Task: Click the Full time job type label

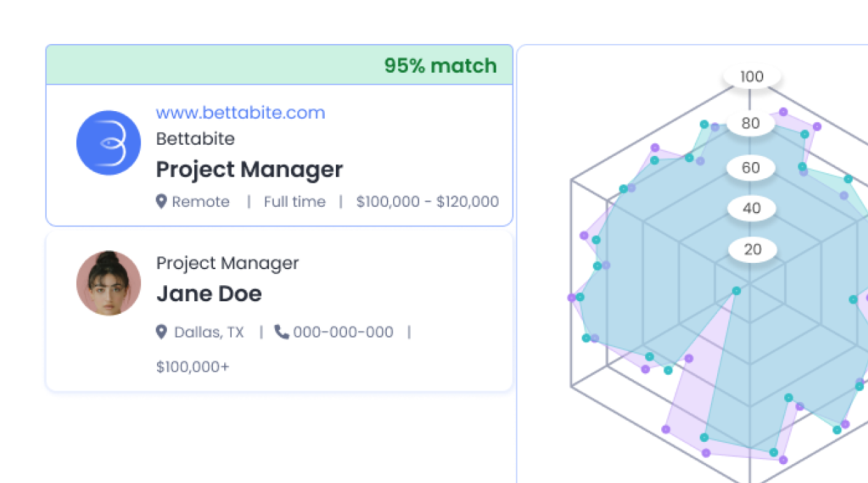Action: 295,201
